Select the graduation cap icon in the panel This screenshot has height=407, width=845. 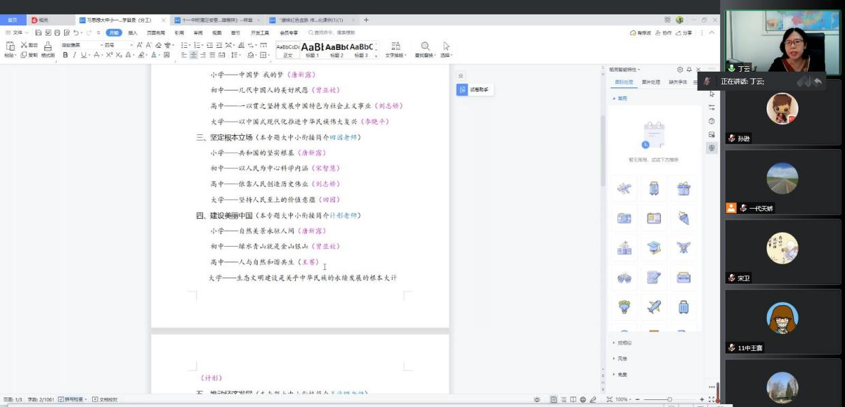tap(653, 247)
